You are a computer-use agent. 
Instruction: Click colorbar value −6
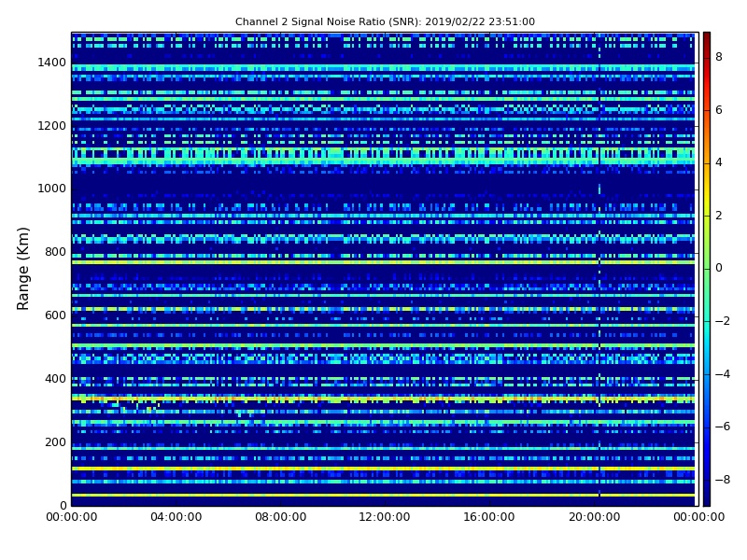tap(723, 427)
